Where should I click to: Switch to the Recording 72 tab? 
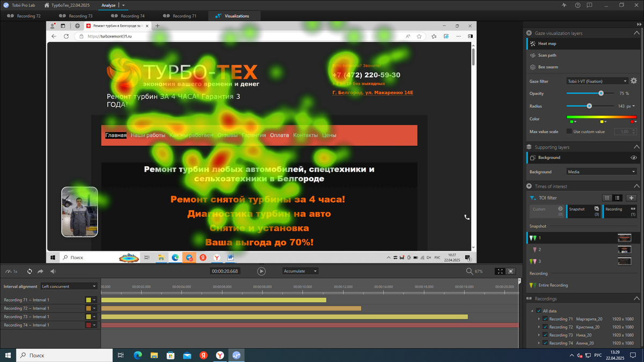24,16
